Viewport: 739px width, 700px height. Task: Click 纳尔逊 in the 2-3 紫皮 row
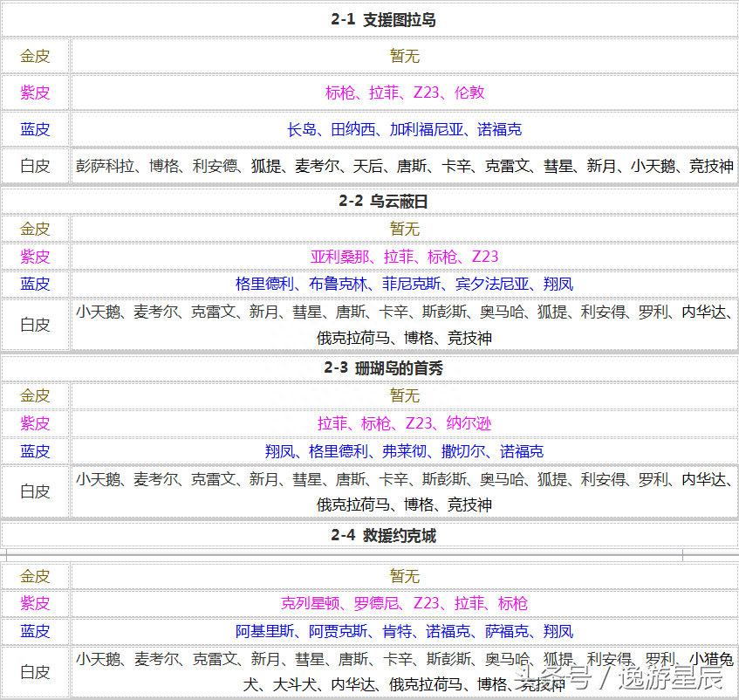(x=467, y=423)
